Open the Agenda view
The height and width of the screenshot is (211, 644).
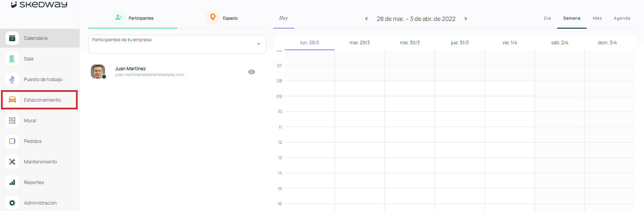(x=622, y=18)
